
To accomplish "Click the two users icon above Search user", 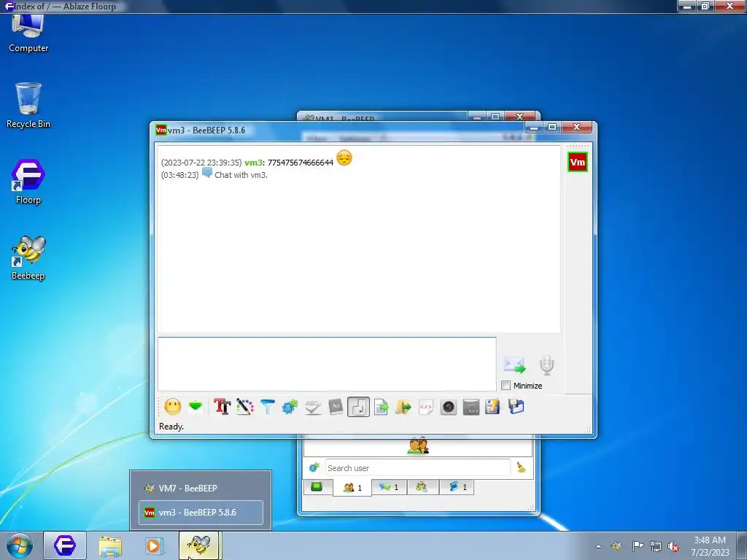I will [x=418, y=446].
